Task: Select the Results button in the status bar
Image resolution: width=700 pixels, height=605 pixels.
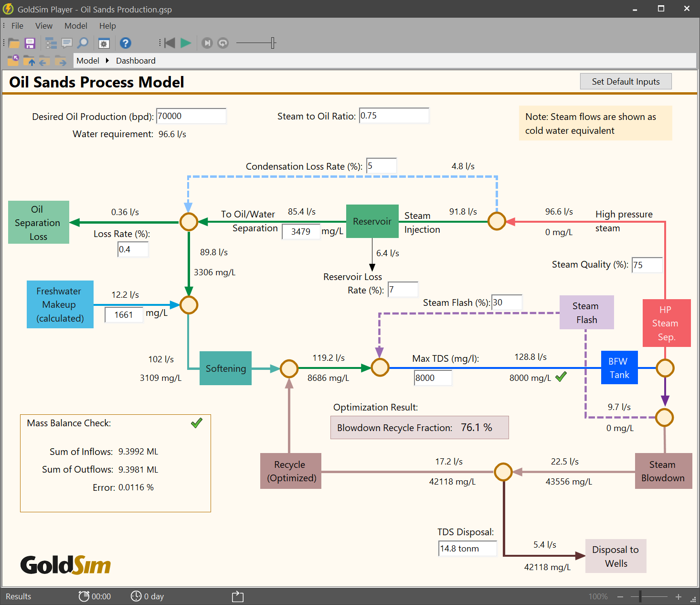Action: tap(18, 596)
